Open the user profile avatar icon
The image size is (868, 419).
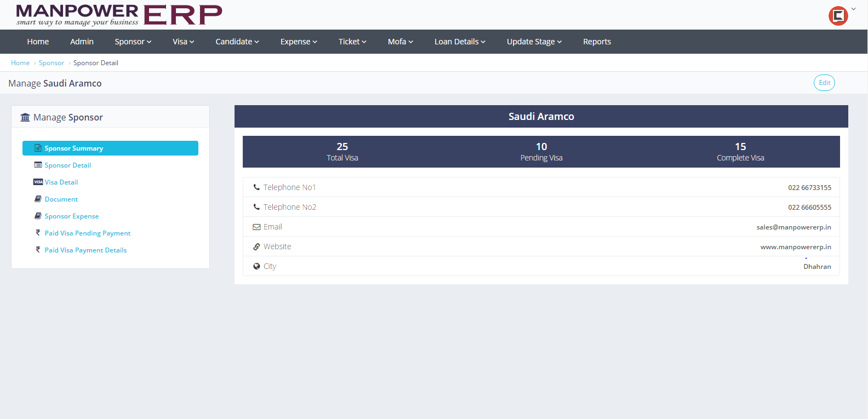coord(838,16)
